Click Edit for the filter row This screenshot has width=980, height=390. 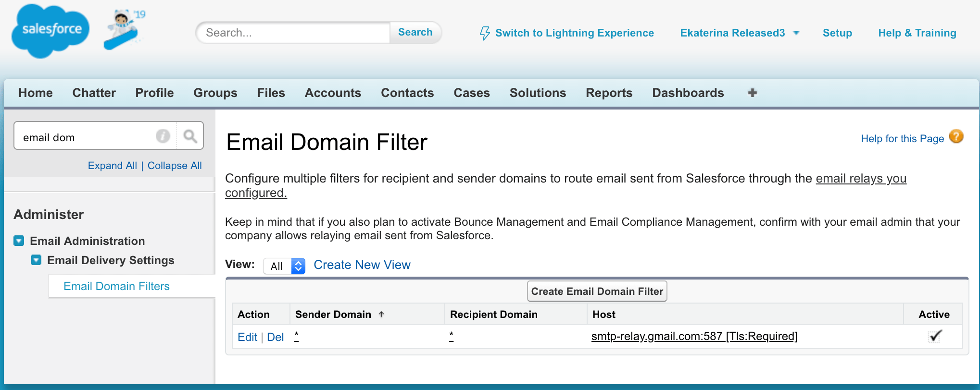[247, 337]
